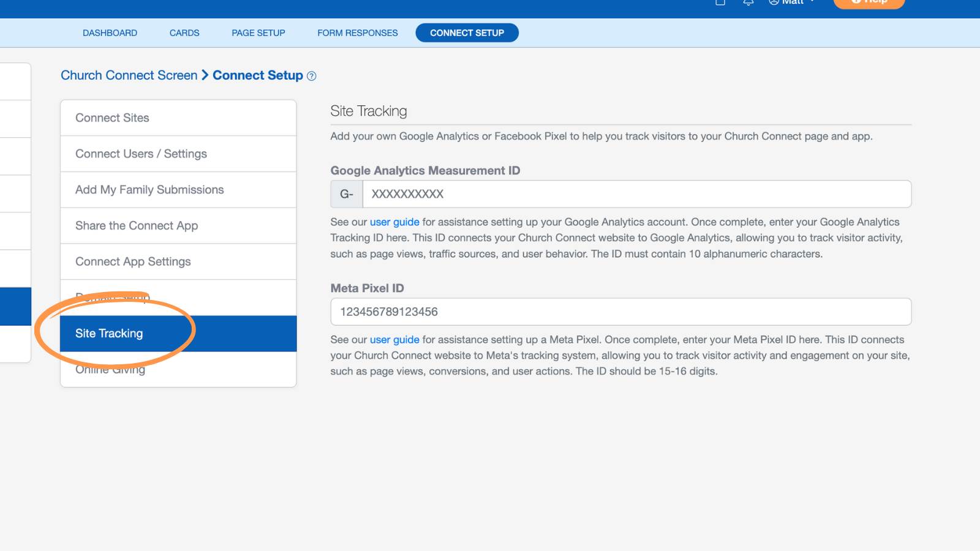980x551 pixels.
Task: Click the Meta Pixel ID label
Action: pos(367,288)
